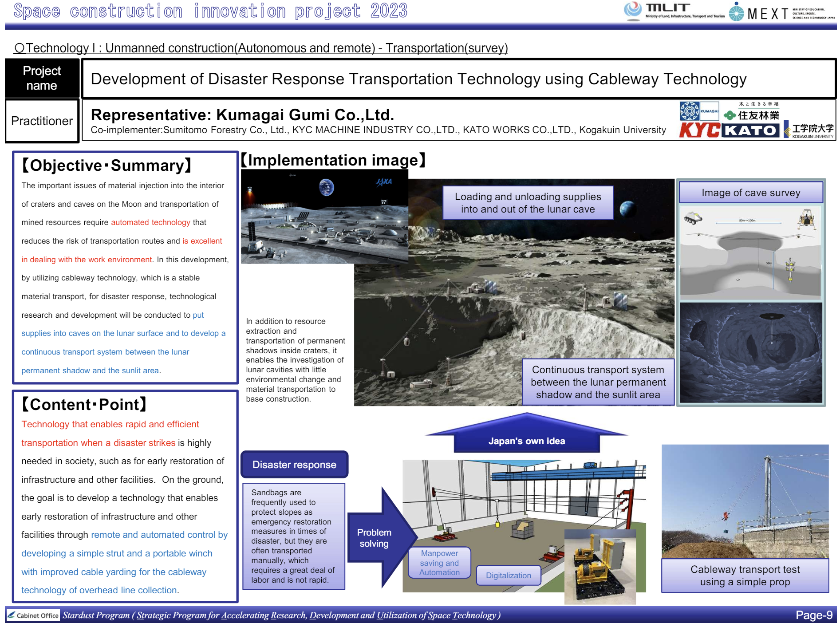Click the yellow winch machine photo
This screenshot has height=627, width=840.
click(x=600, y=567)
